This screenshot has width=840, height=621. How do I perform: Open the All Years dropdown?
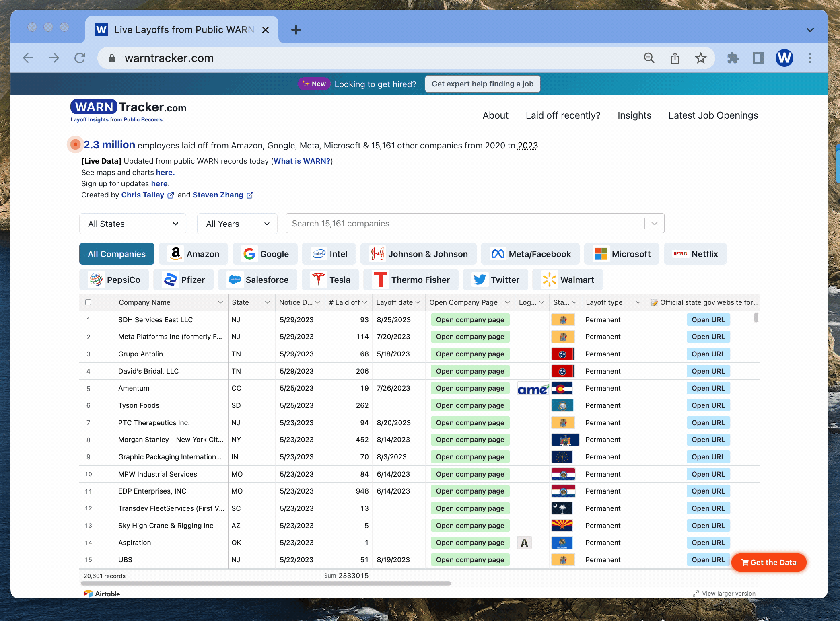(237, 224)
